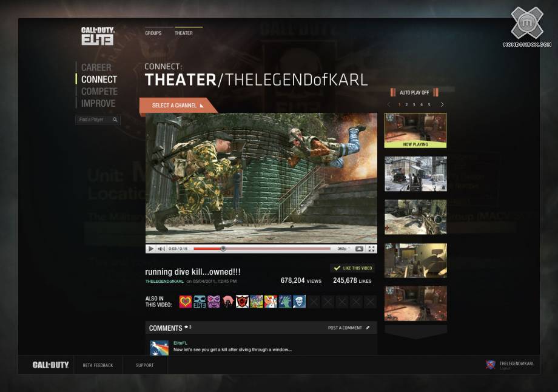
Task: Click the purple face emblem avatar
Action: (x=214, y=302)
